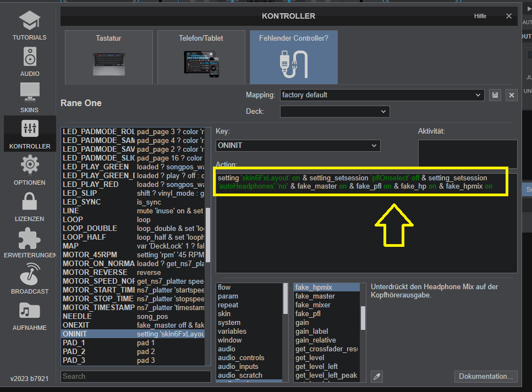Image resolution: width=532 pixels, height=392 pixels.
Task: Choose the system action category
Action: tap(249, 323)
